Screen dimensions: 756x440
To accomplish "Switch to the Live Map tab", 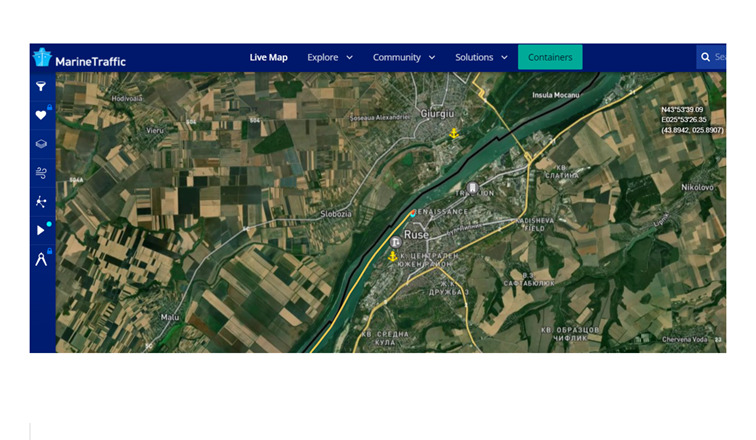I will point(268,58).
